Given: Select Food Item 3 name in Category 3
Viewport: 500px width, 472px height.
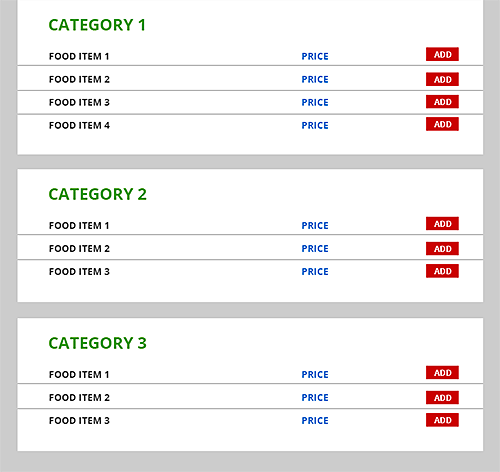Looking at the screenshot, I should coord(79,421).
